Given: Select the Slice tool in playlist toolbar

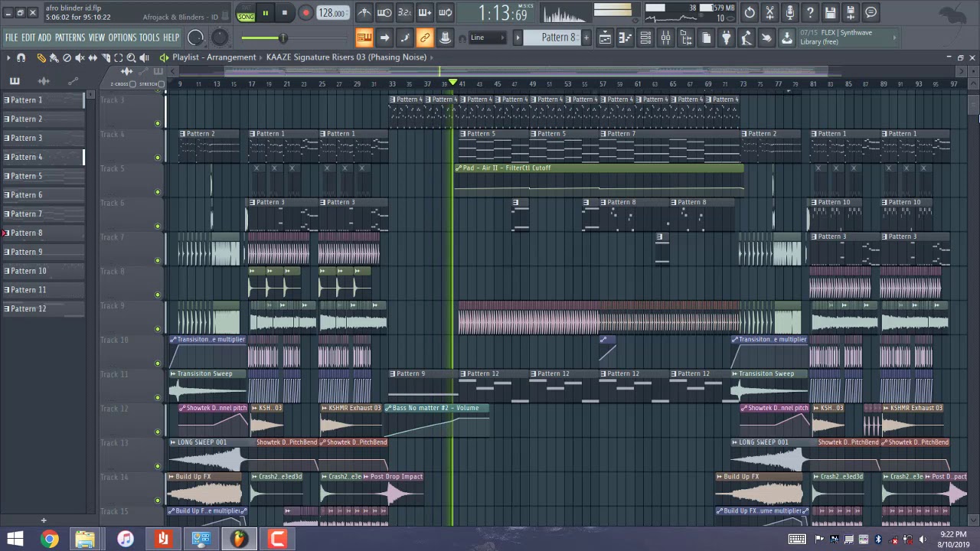Looking at the screenshot, I should [106, 57].
